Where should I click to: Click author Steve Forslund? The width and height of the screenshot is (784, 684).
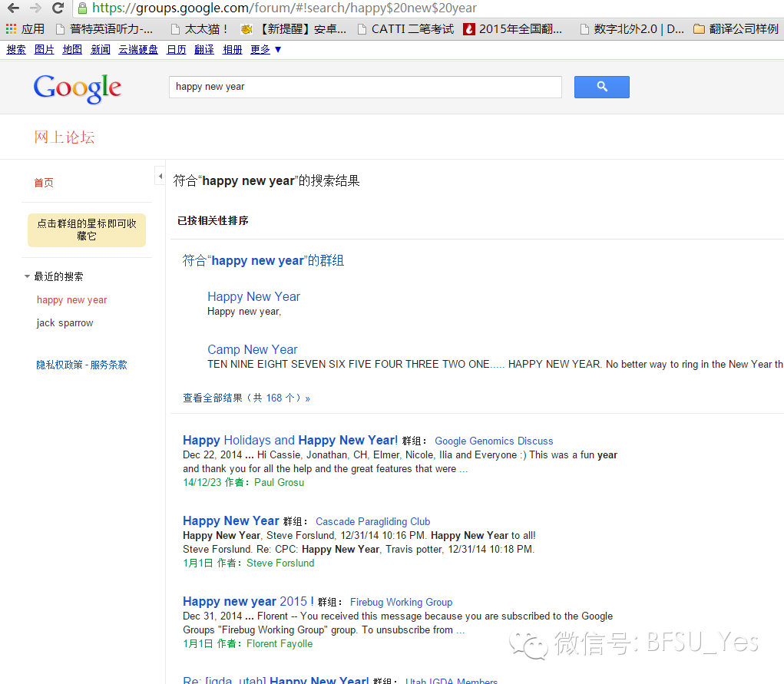(x=280, y=563)
